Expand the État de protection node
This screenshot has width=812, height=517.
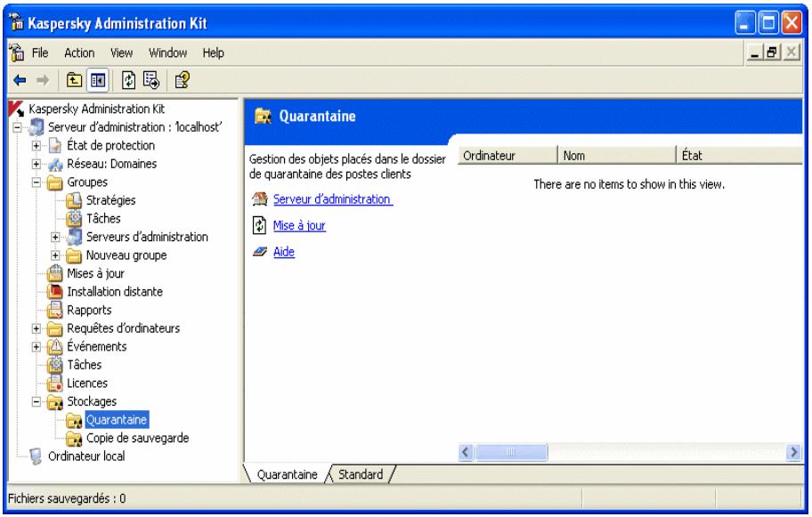[37, 146]
